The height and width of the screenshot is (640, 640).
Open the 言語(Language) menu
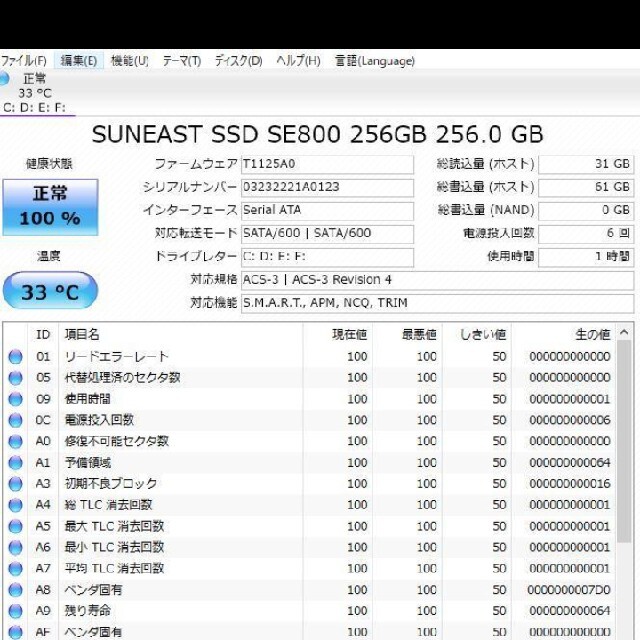(x=375, y=61)
